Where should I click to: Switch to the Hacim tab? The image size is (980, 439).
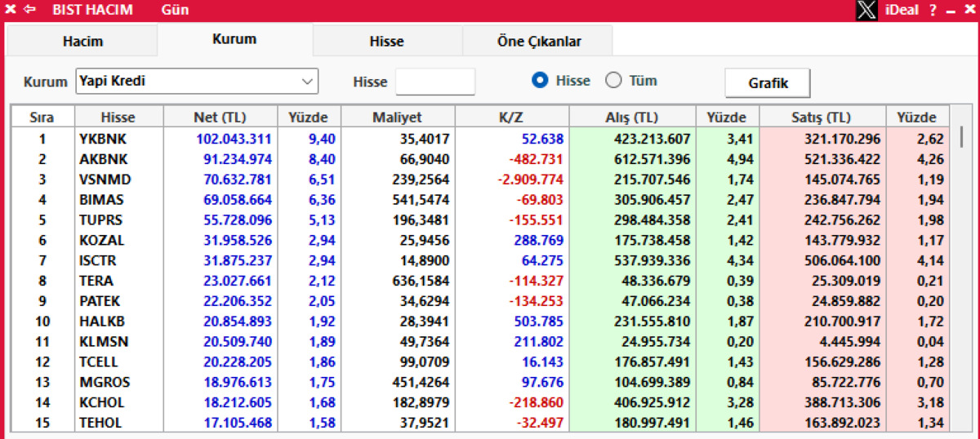click(82, 41)
